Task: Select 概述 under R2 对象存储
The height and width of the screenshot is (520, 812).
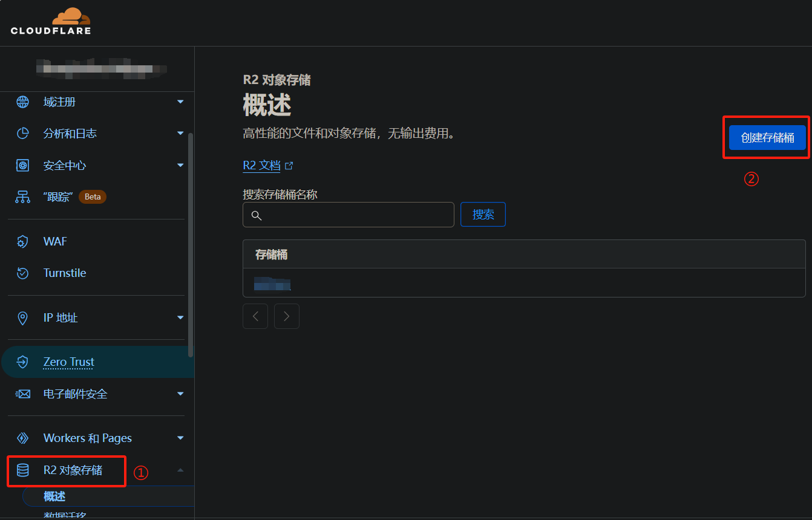Action: coord(54,496)
